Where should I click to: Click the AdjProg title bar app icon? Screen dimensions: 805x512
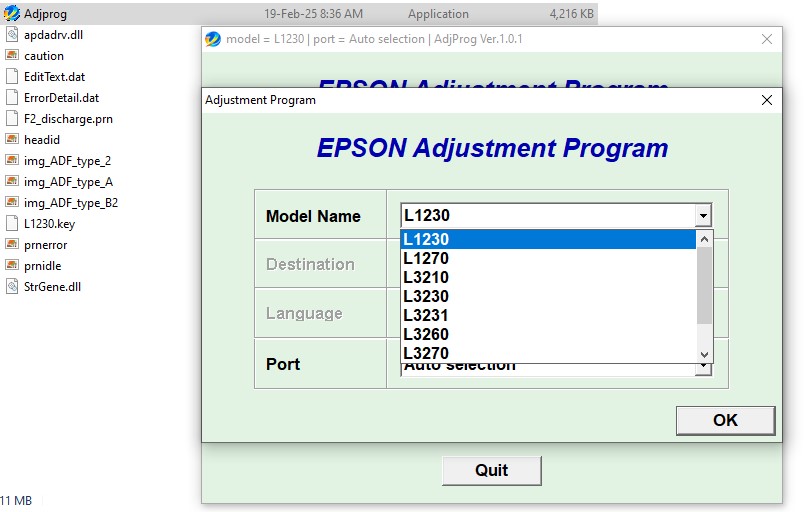(x=213, y=39)
